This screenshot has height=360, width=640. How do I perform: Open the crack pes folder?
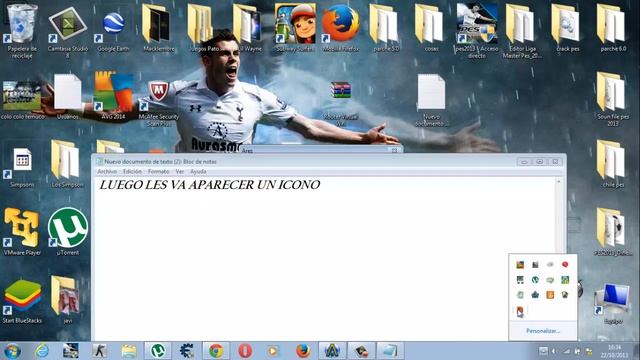568,29
